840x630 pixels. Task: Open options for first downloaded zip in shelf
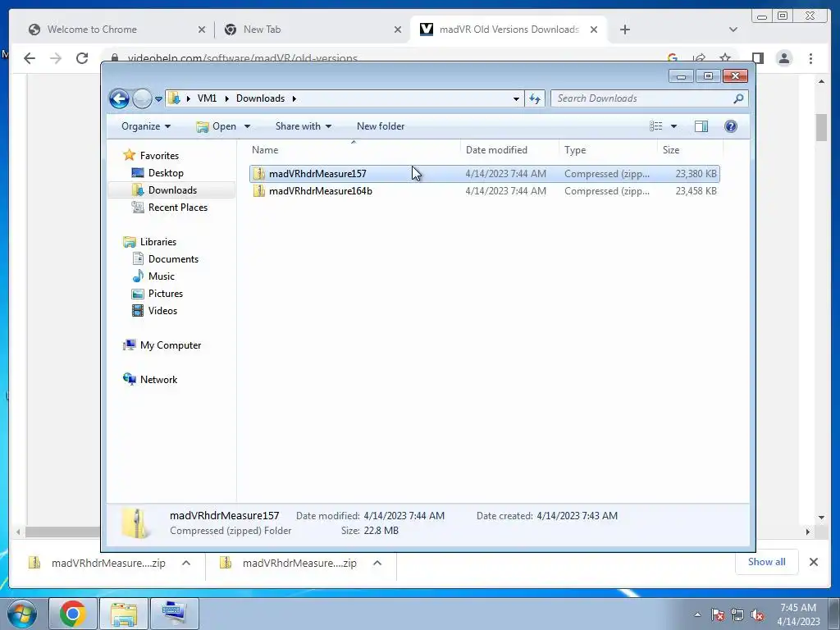pos(186,563)
